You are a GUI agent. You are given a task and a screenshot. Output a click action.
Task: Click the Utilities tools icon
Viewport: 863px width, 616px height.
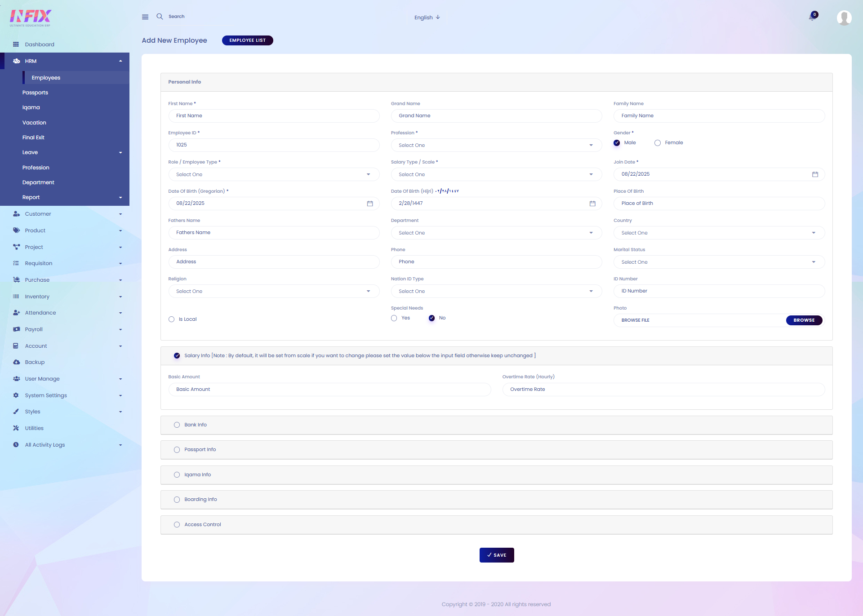click(16, 428)
